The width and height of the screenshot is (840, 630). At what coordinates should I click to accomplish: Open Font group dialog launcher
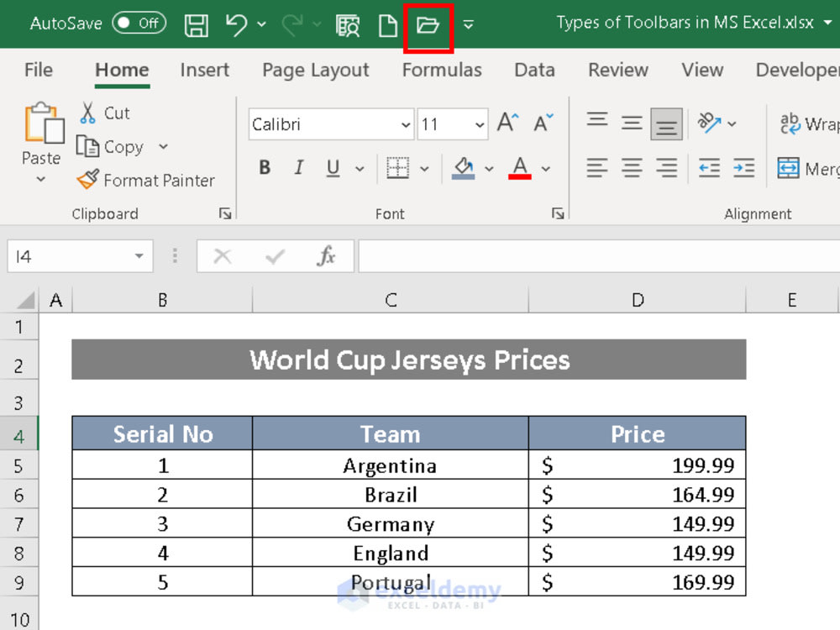[x=558, y=213]
